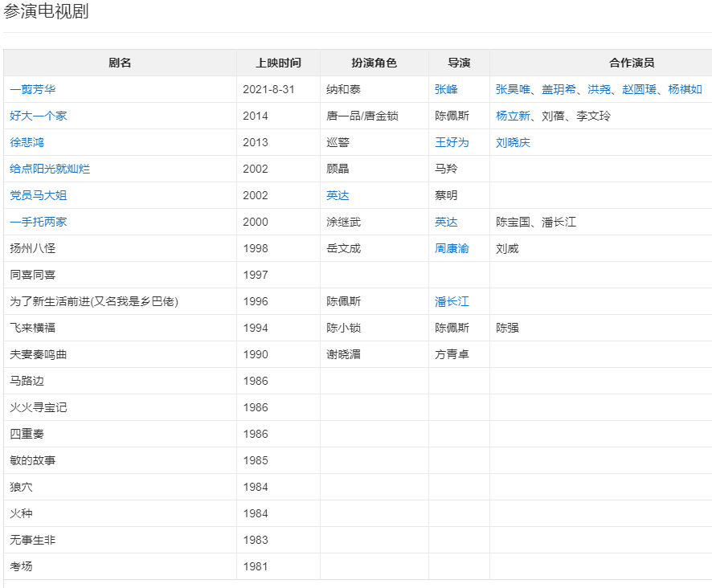Viewport: 712px width, 588px height.
Task: Open the 一剪芳华 drama link
Action: tap(33, 89)
